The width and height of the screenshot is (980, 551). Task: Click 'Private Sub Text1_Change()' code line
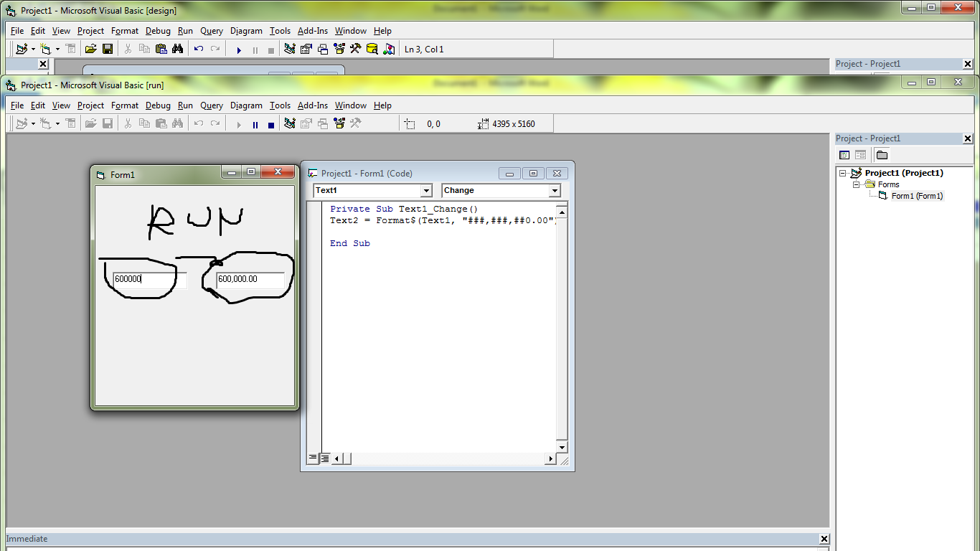pos(404,209)
